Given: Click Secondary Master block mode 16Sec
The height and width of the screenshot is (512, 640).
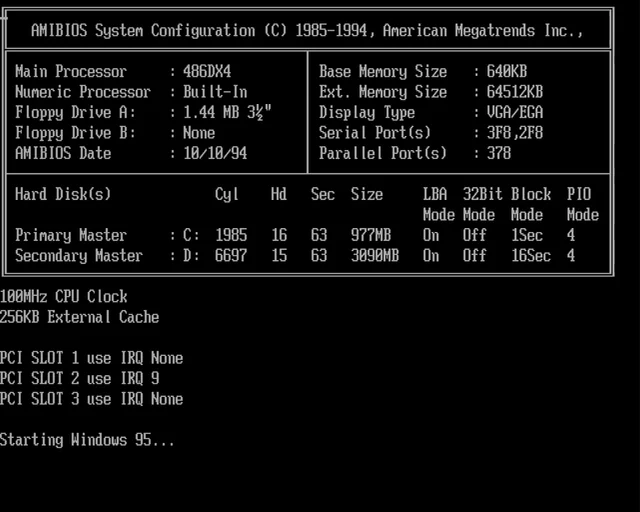Looking at the screenshot, I should click(x=531, y=256).
